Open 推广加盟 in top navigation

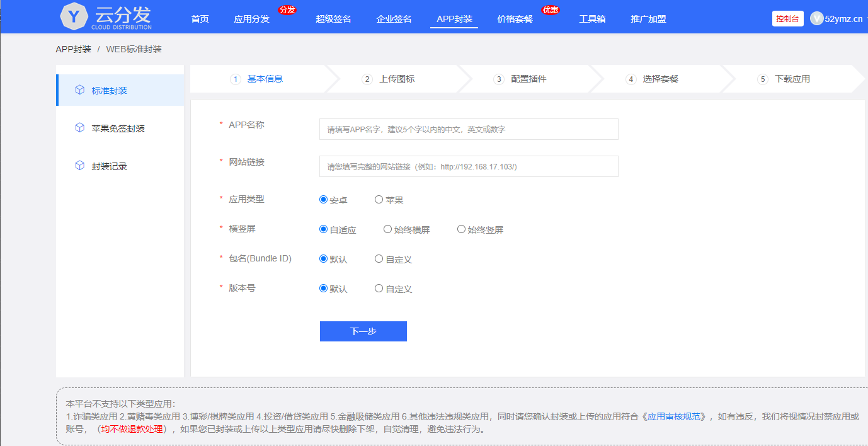click(648, 19)
